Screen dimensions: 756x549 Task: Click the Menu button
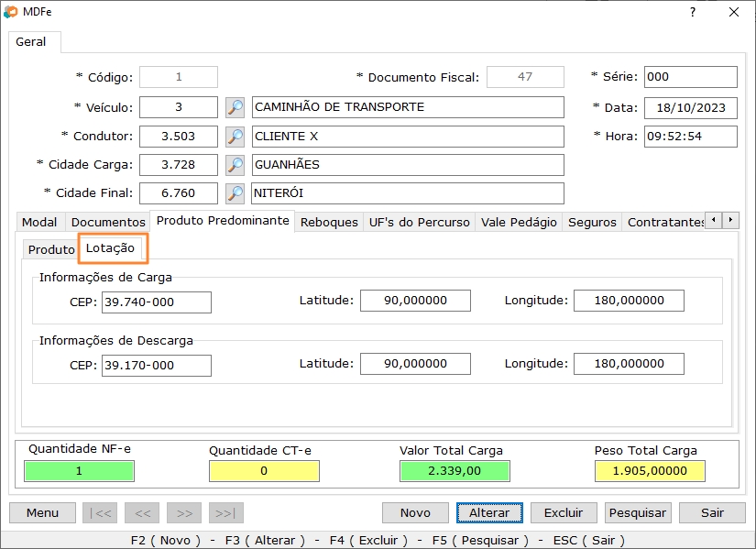coord(42,513)
